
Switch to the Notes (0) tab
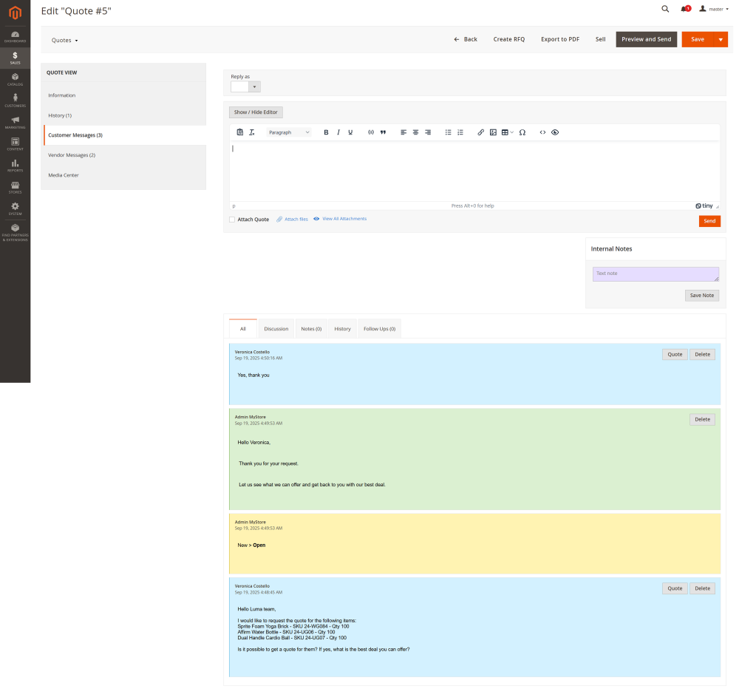tap(312, 329)
